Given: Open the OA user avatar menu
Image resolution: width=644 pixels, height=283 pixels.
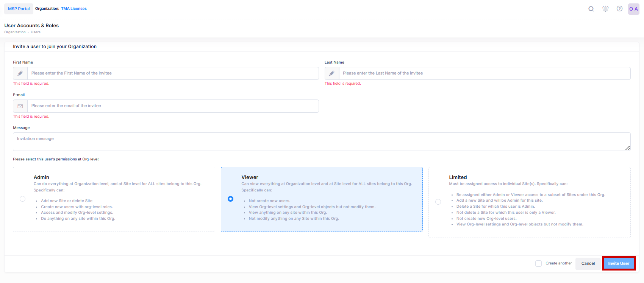Looking at the screenshot, I should coord(633,9).
